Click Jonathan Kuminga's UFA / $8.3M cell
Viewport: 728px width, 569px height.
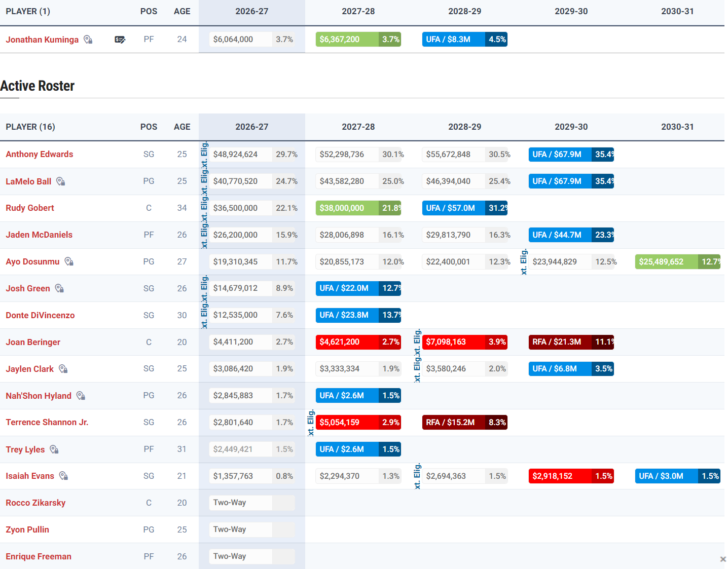click(465, 39)
